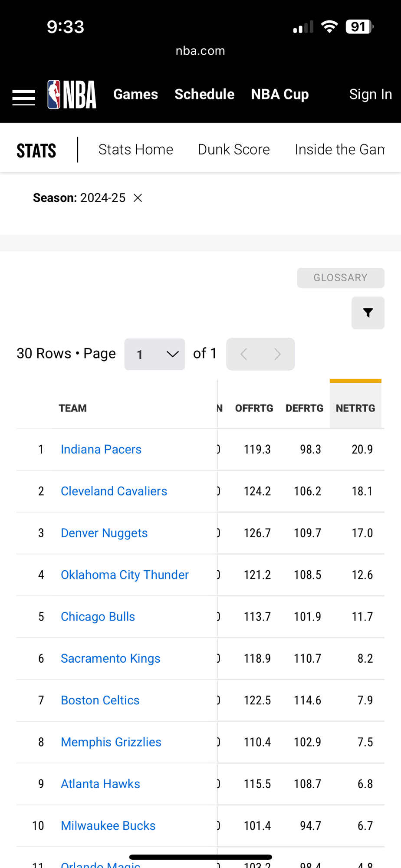Open the table filter icon
401x868 pixels.
(368, 313)
